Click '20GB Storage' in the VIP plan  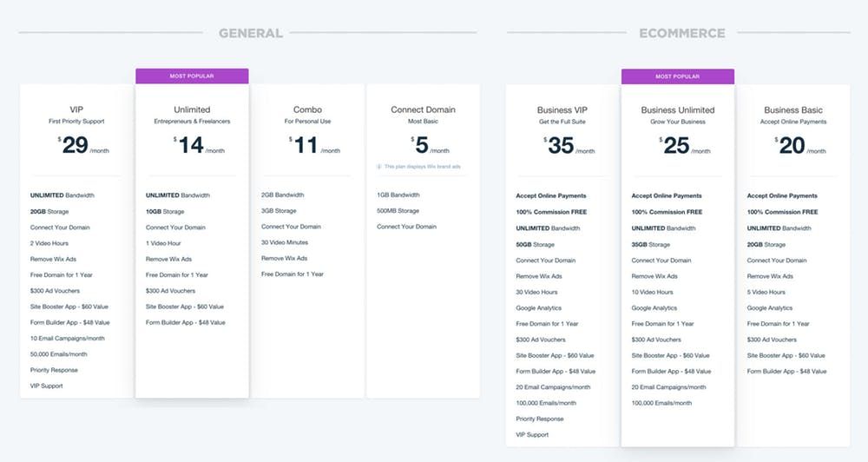coord(49,212)
